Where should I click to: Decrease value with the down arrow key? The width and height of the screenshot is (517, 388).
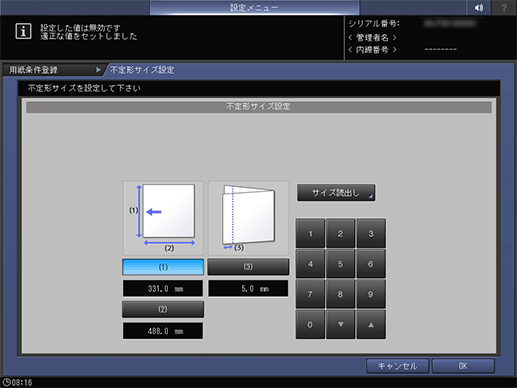click(340, 325)
